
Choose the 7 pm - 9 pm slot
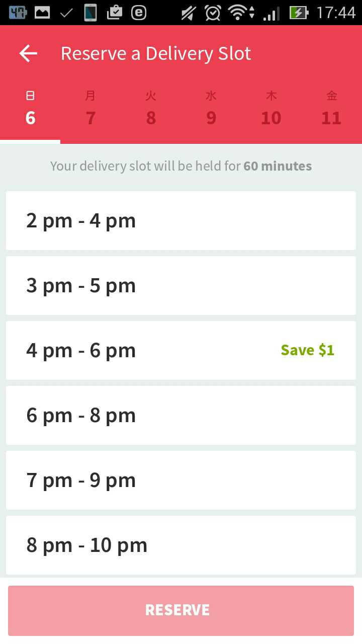[x=180, y=480]
